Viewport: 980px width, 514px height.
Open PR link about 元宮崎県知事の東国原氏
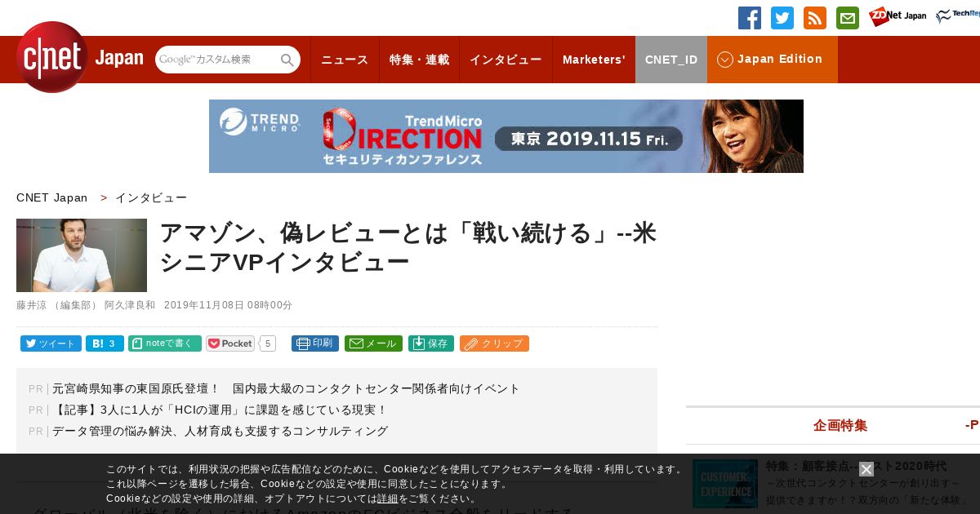286,388
